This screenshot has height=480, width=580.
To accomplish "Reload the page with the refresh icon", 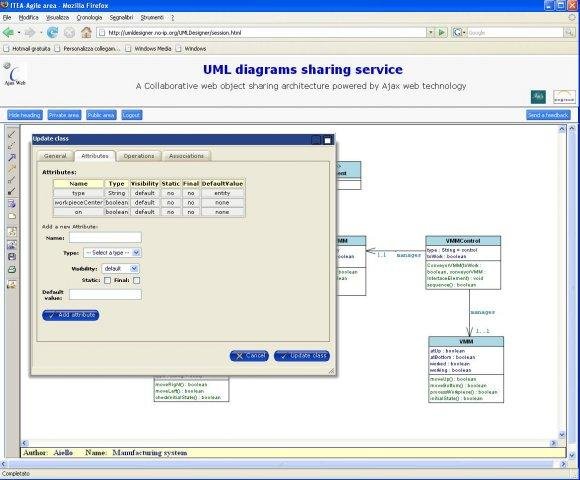I will click(x=52, y=33).
